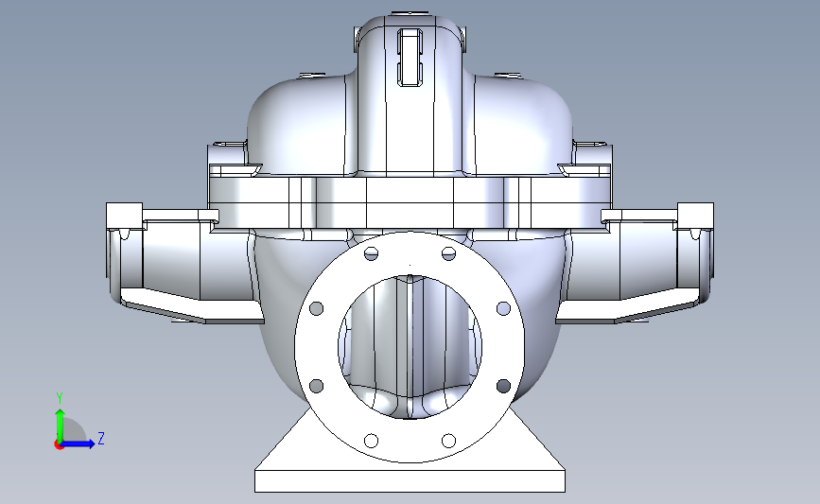Click the green Y axis arrow of the triad
The height and width of the screenshot is (504, 820).
tap(60, 426)
